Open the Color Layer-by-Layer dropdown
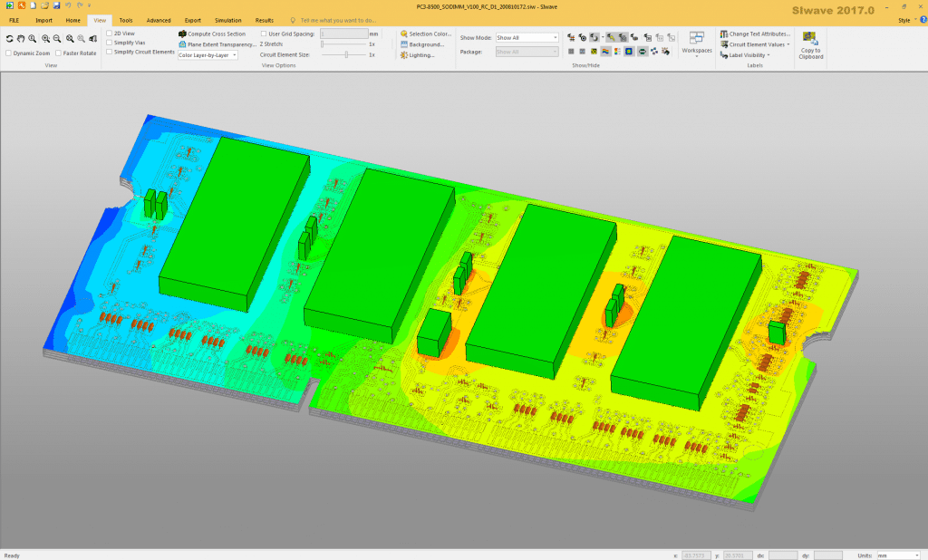 [207, 55]
